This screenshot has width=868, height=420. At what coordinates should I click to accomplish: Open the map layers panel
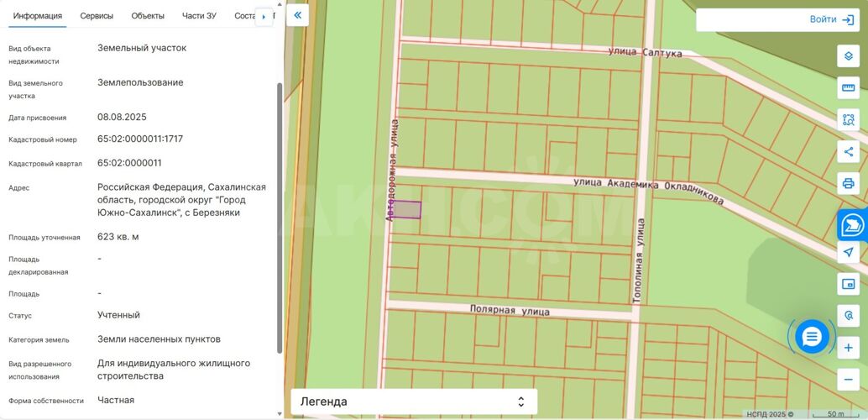pyautogui.click(x=848, y=56)
